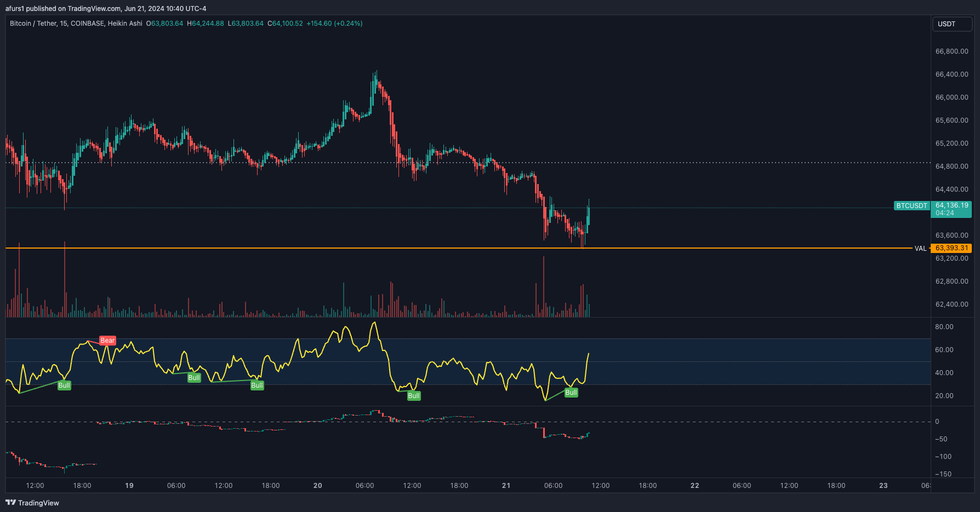This screenshot has width=980, height=512.
Task: Select the orange VAL line label
Action: pyautogui.click(x=920, y=249)
